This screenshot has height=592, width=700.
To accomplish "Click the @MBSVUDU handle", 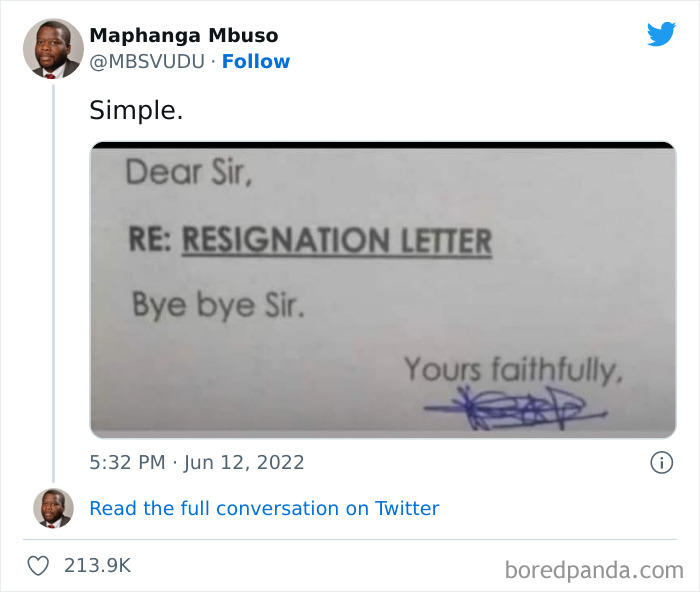I will (147, 61).
